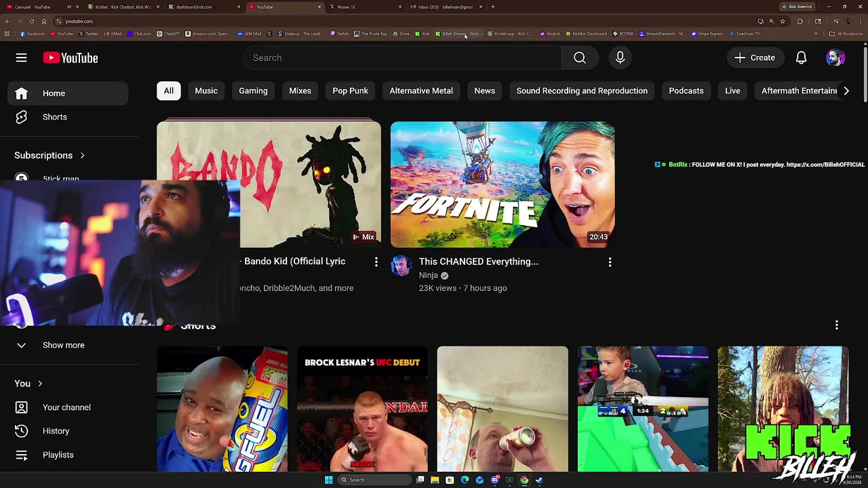The height and width of the screenshot is (488, 868).
Task: Select the Alternative Metal filter chip
Action: click(421, 91)
